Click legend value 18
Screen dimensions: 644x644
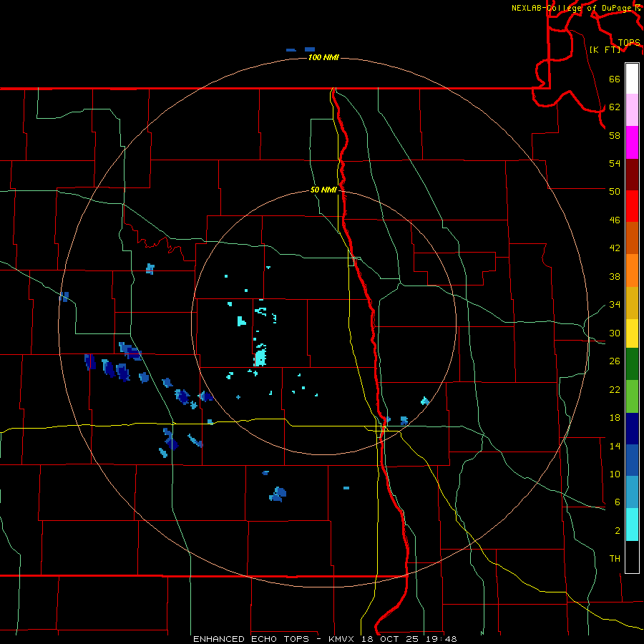click(615, 418)
